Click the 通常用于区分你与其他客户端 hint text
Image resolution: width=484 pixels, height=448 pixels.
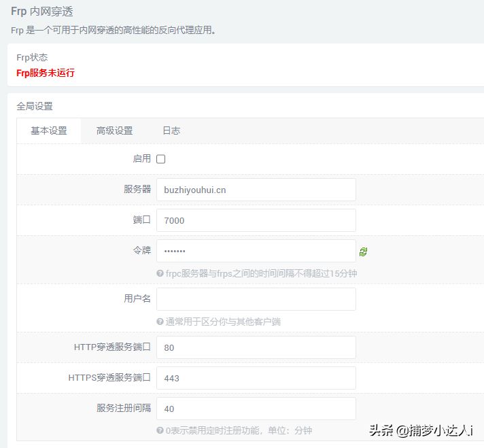point(223,322)
